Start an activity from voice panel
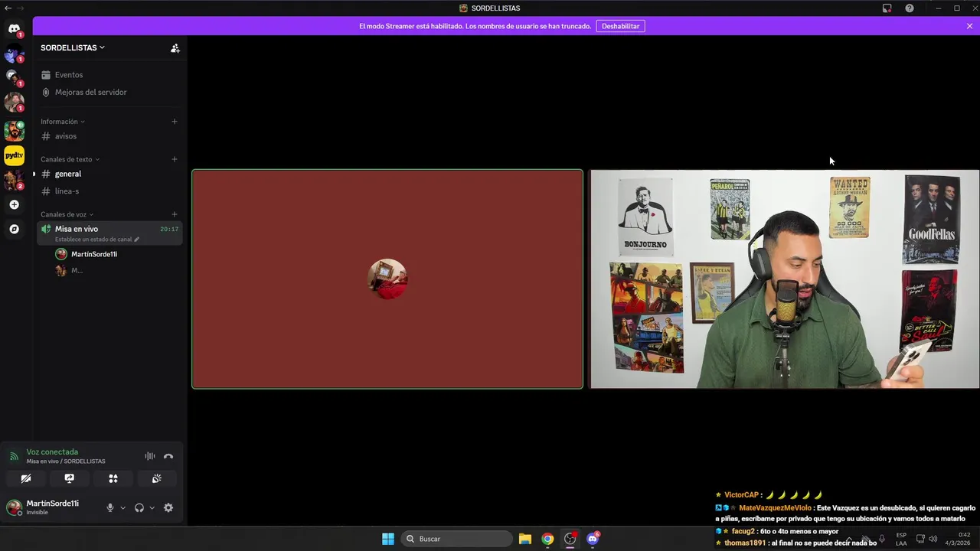The image size is (980, 551). (x=113, y=478)
